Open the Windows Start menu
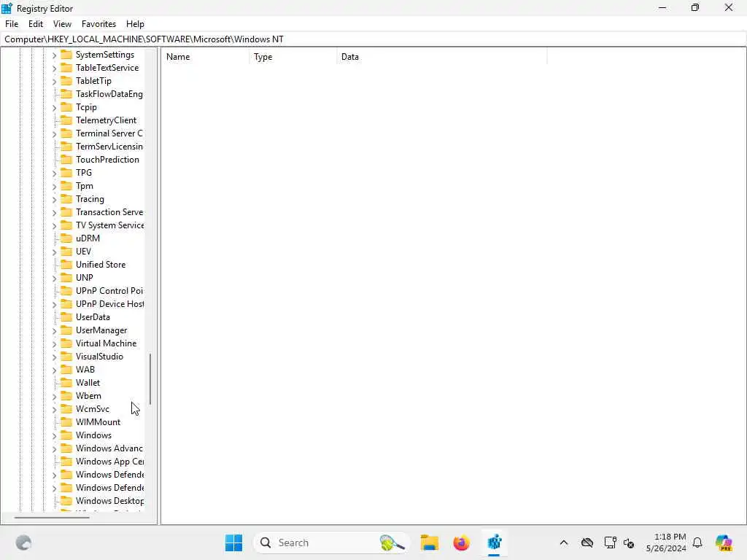 (233, 542)
